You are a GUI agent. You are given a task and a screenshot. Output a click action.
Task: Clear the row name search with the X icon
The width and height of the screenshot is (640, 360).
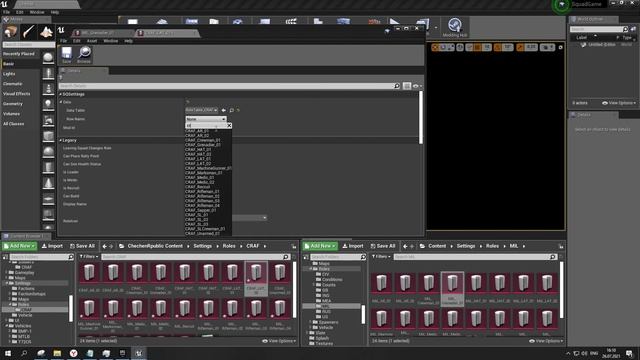pos(229,126)
